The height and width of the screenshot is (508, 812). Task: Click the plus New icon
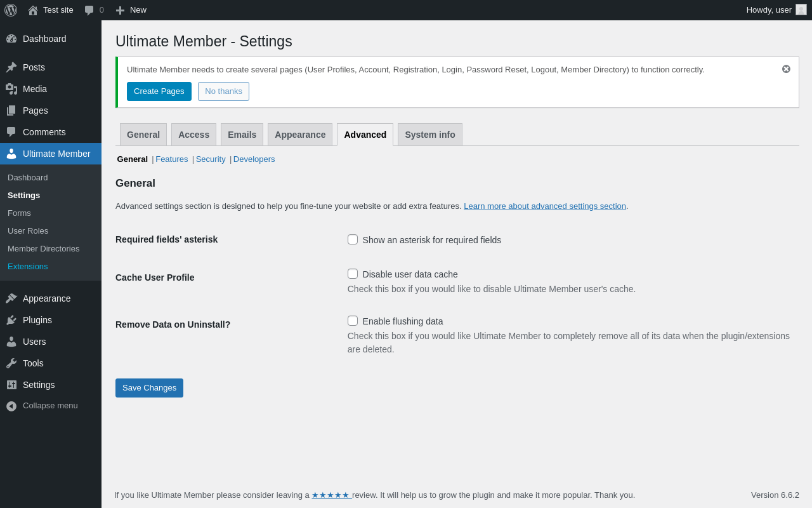coord(120,10)
